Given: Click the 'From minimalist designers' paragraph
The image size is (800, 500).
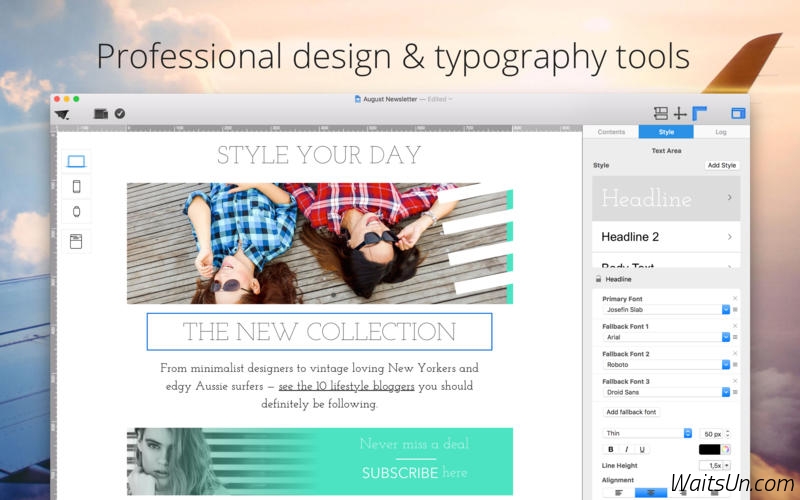Looking at the screenshot, I should pos(319,386).
